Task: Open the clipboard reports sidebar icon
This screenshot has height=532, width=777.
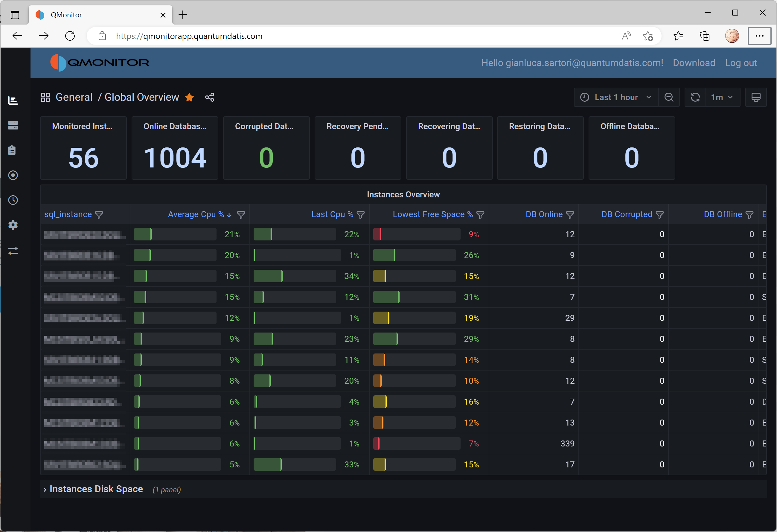Action: pyautogui.click(x=12, y=150)
